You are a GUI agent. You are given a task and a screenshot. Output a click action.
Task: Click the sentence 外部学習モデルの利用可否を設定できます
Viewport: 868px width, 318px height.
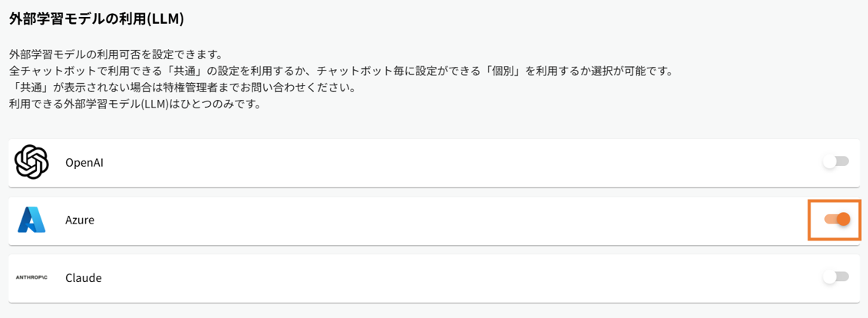pos(115,55)
